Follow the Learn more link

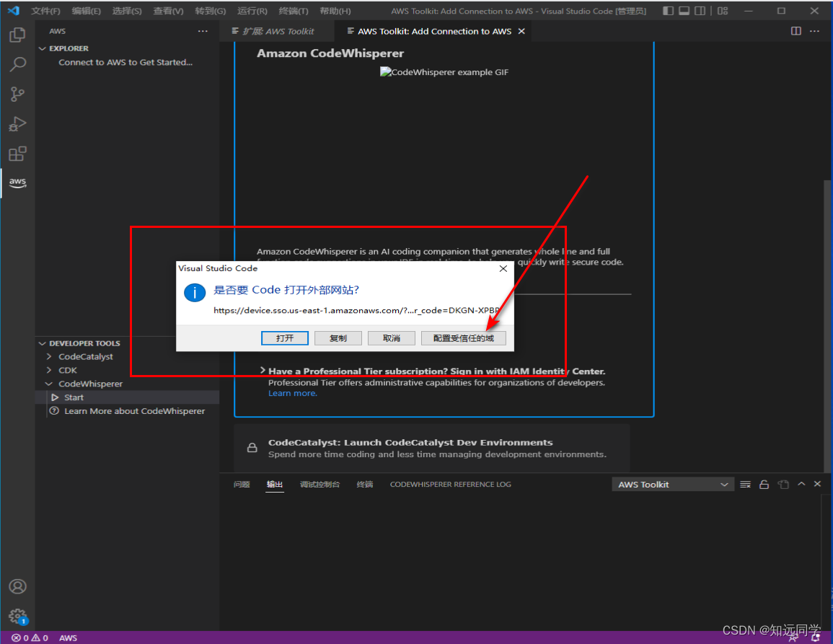coord(292,393)
